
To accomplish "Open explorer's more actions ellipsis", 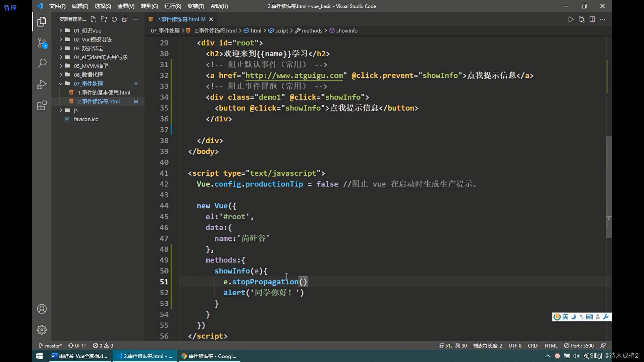I will tap(135, 19).
